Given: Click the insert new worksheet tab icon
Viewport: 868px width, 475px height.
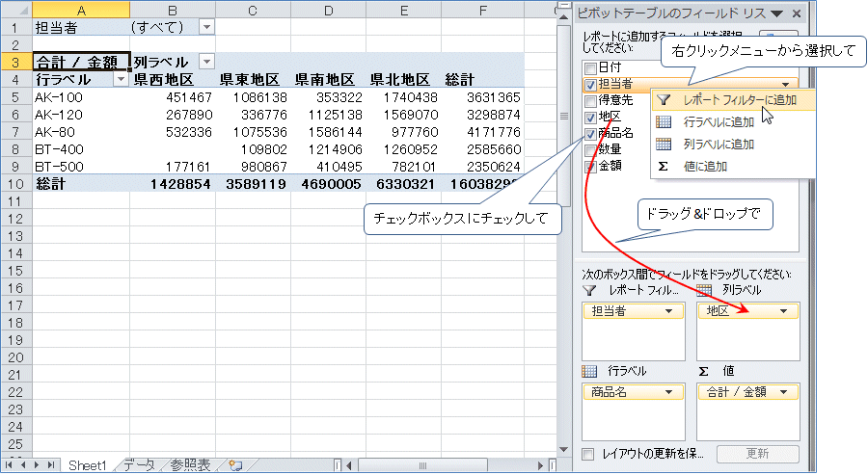Looking at the screenshot, I should click(234, 464).
